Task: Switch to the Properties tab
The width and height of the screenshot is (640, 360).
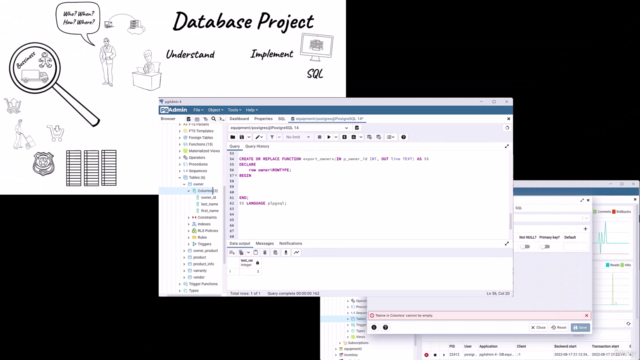Action: (x=263, y=119)
